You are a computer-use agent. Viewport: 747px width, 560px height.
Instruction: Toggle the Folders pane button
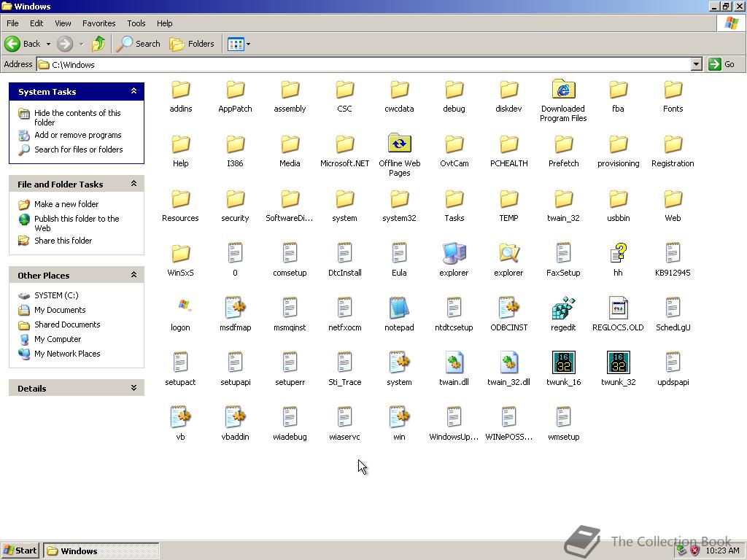192,44
